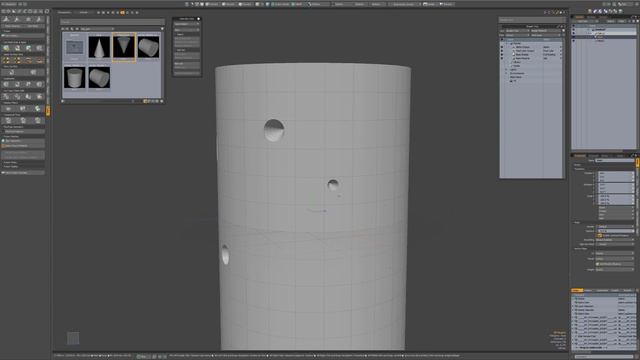
Task: Toggle visibility eye of Base Material row
Action: click(x=502, y=58)
